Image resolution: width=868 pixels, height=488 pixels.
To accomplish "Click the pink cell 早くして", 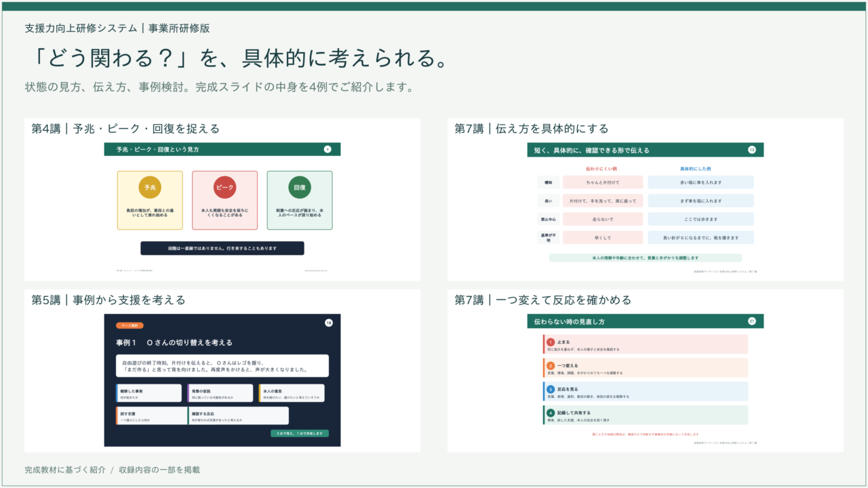I will 603,238.
